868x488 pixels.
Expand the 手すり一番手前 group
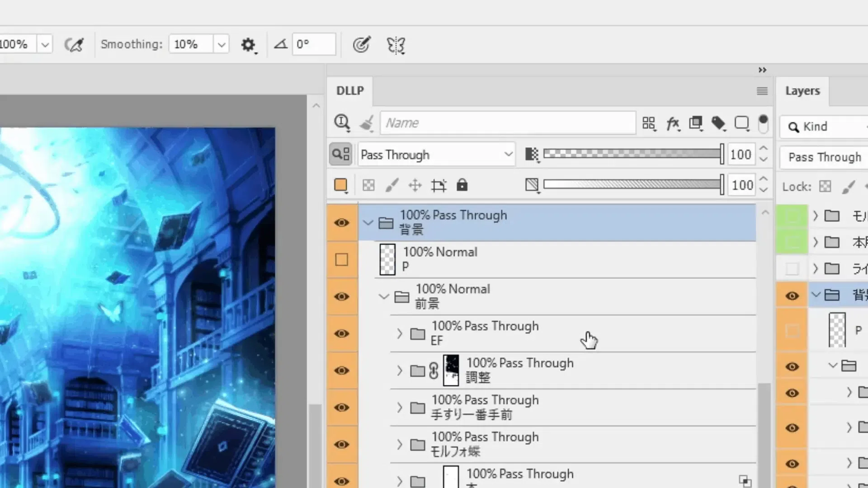(400, 408)
